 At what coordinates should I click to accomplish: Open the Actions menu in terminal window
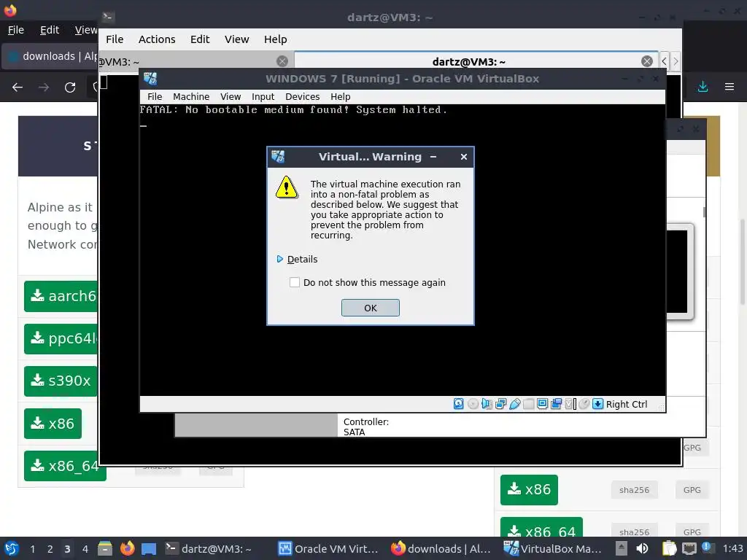pyautogui.click(x=157, y=39)
